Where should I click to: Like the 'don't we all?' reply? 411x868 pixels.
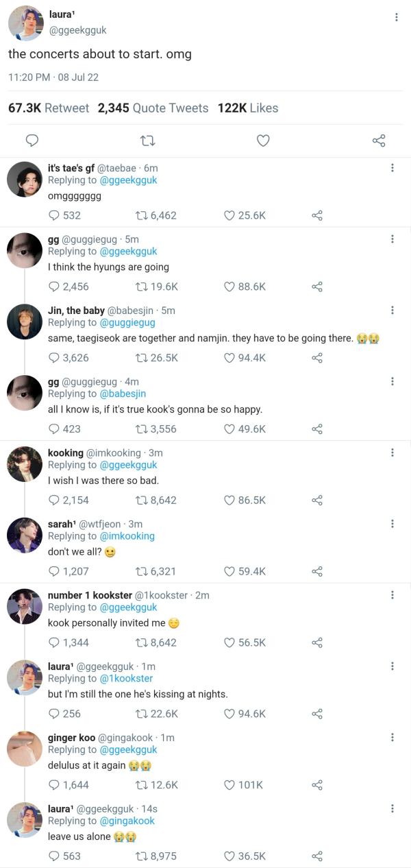point(230,571)
